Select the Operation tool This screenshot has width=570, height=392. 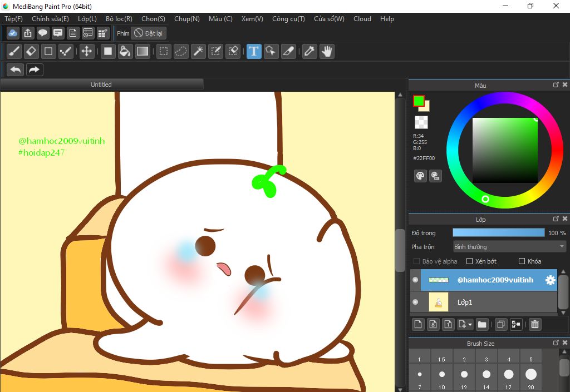coord(271,51)
